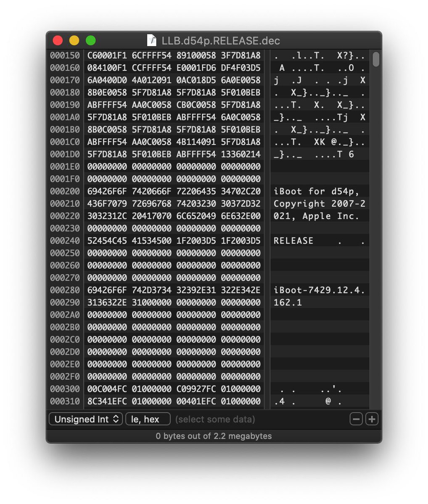Click hex word 3136322E in row 000290
Screen dimensions: 428x504
[x=107, y=302]
